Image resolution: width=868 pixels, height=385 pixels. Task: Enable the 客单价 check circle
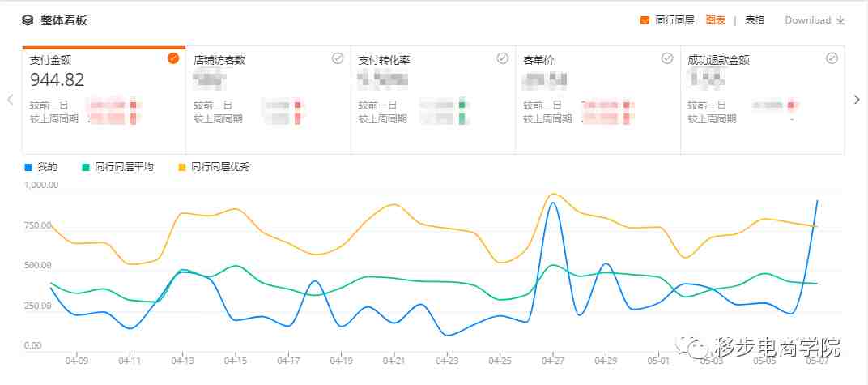coord(667,58)
